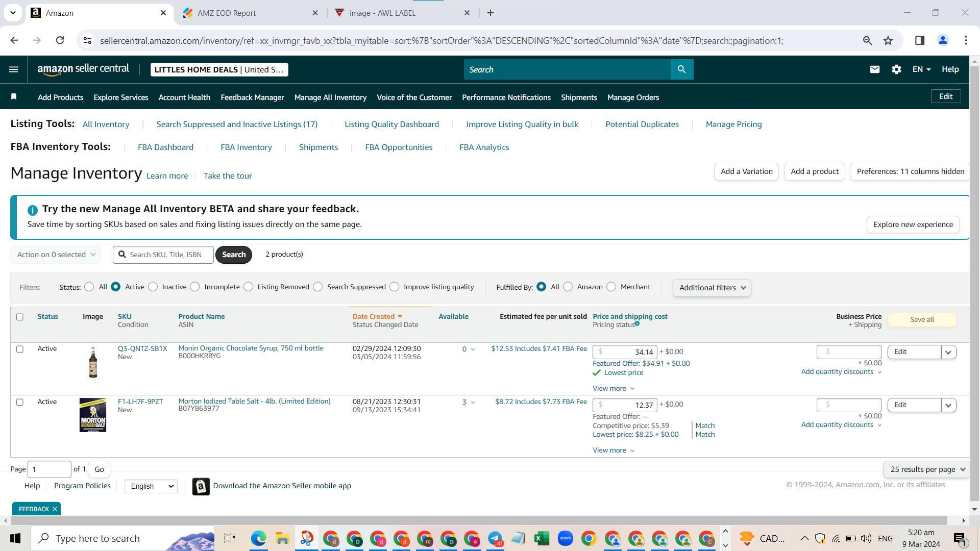Click the Add a Variation button

(x=747, y=171)
